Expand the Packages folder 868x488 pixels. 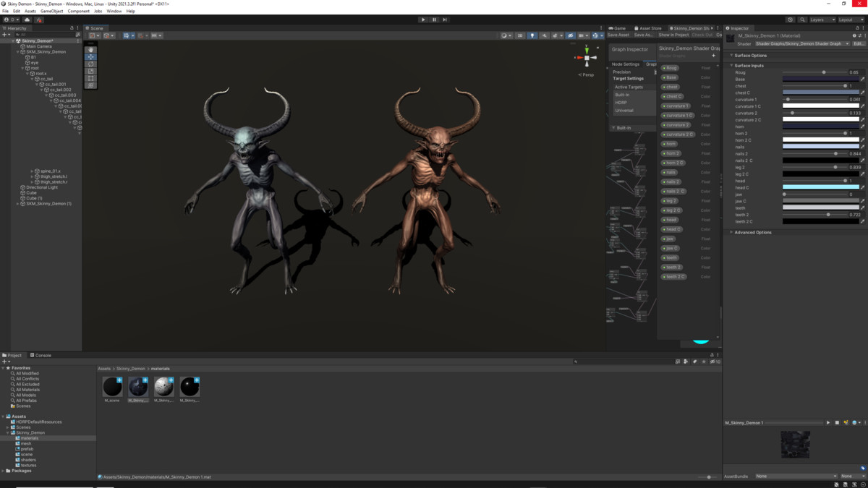(x=4, y=471)
